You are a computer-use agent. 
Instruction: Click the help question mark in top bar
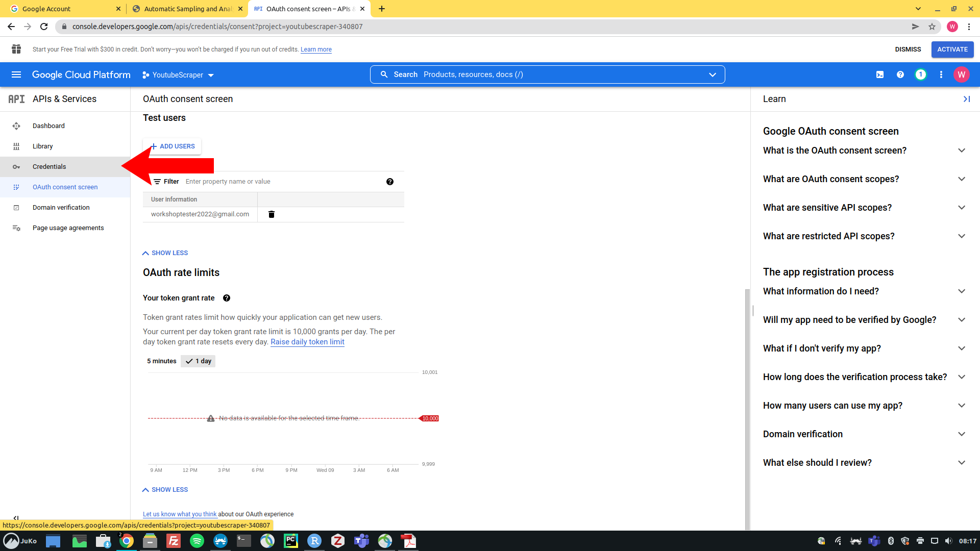pyautogui.click(x=900, y=74)
